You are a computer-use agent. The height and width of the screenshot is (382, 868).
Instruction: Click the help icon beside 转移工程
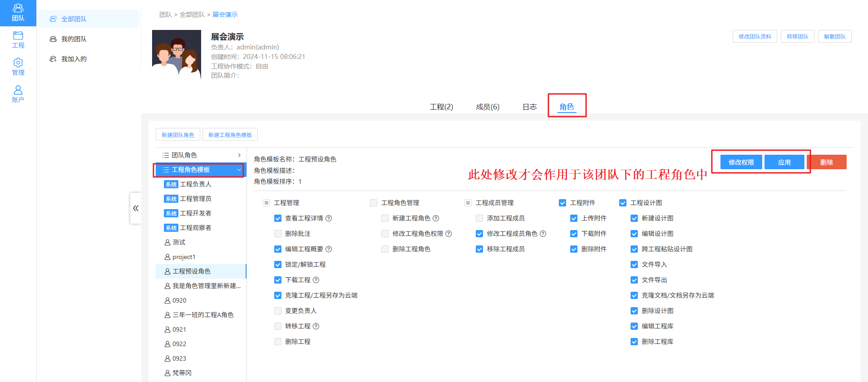316,326
